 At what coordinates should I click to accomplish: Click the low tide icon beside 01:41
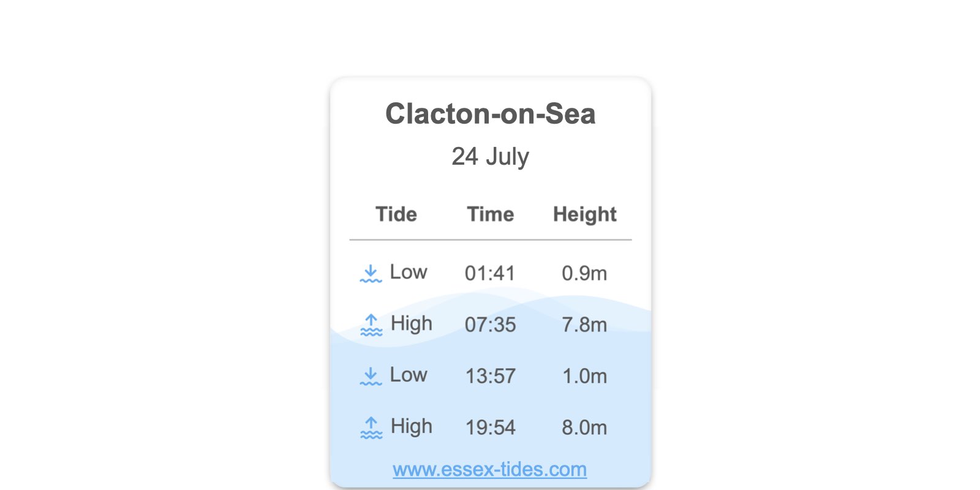pyautogui.click(x=371, y=273)
